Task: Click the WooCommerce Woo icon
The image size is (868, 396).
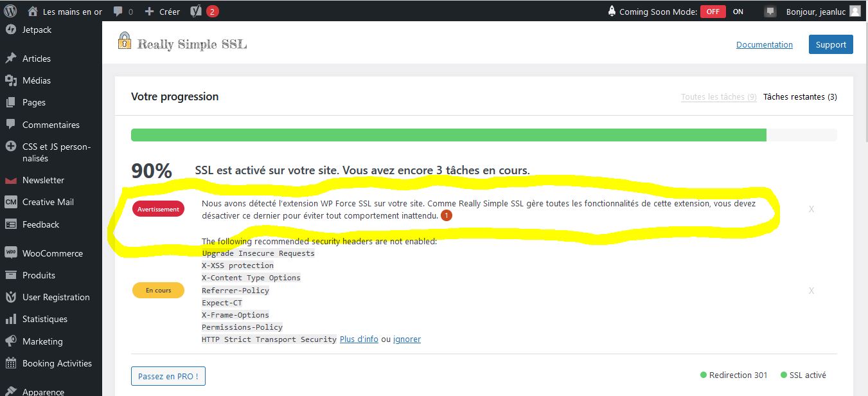Action: point(10,253)
